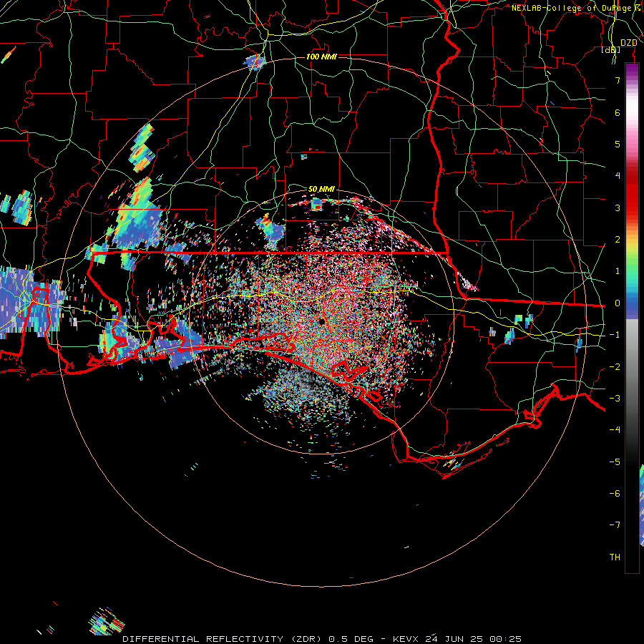Click the red band of the color scale
Image resolution: width=644 pixels, height=644 pixels.
point(632,193)
